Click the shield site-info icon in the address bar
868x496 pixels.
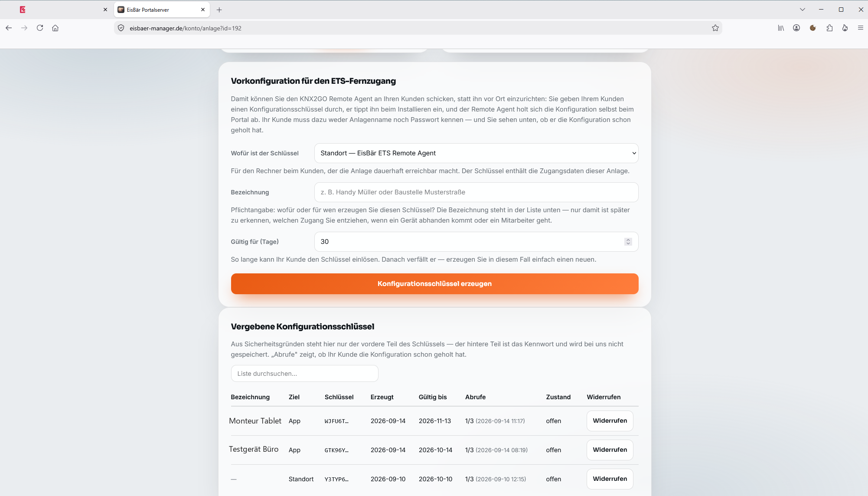(x=121, y=28)
